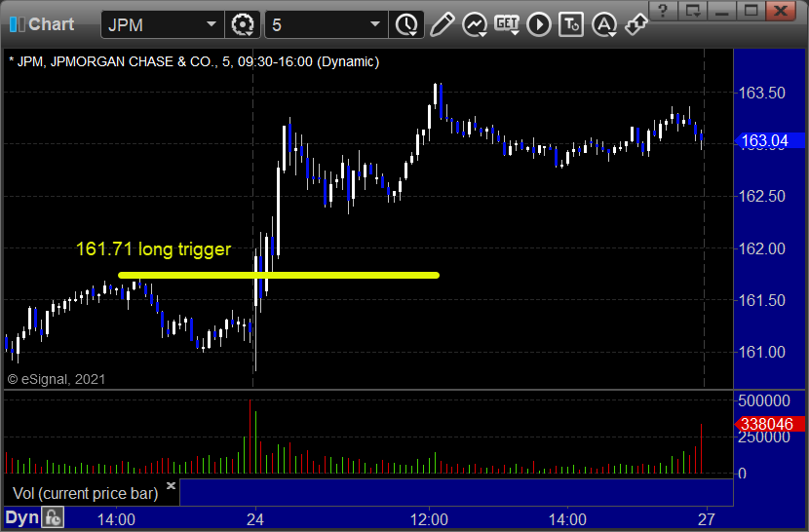This screenshot has height=532, width=809.
Task: Select the drawing pencil tool
Action: [443, 24]
